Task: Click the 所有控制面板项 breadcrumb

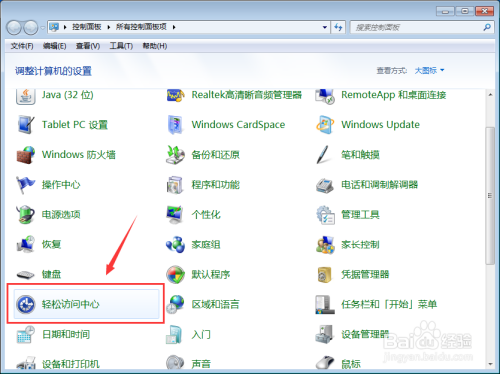Action: point(141,27)
